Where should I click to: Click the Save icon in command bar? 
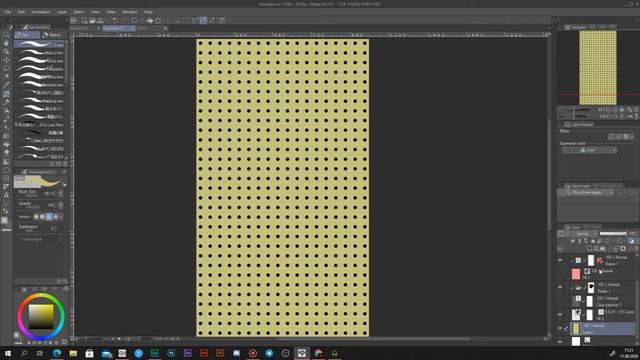(100, 20)
